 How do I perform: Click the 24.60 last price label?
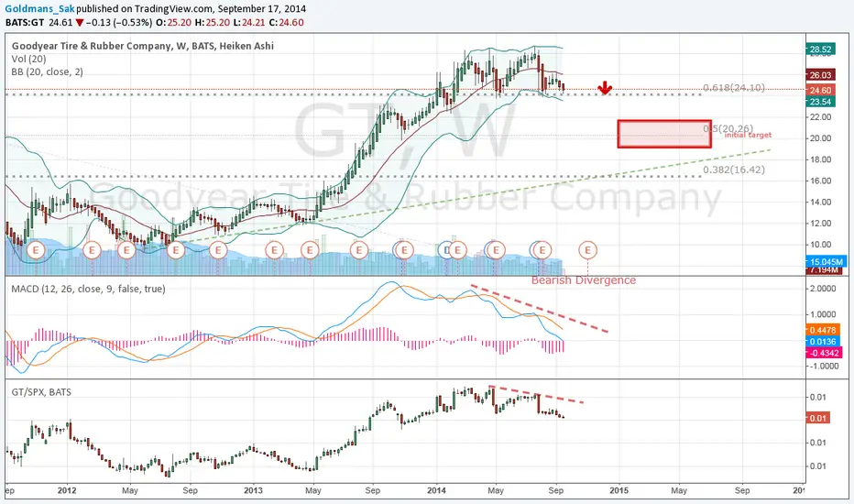coord(820,91)
